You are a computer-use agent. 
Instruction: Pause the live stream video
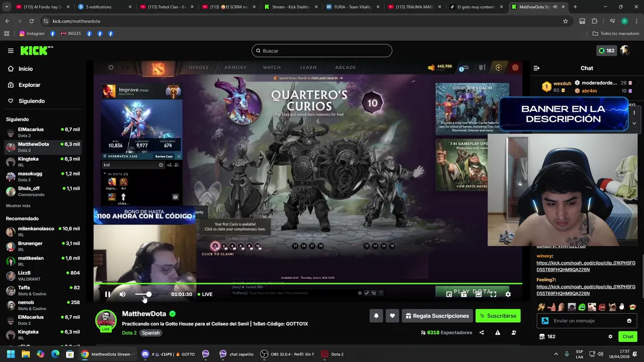107,294
